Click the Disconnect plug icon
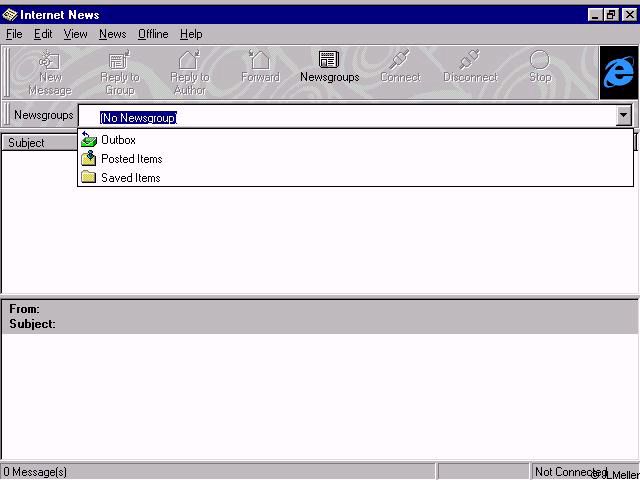Viewport: 640px width, 480px height. pos(470,60)
